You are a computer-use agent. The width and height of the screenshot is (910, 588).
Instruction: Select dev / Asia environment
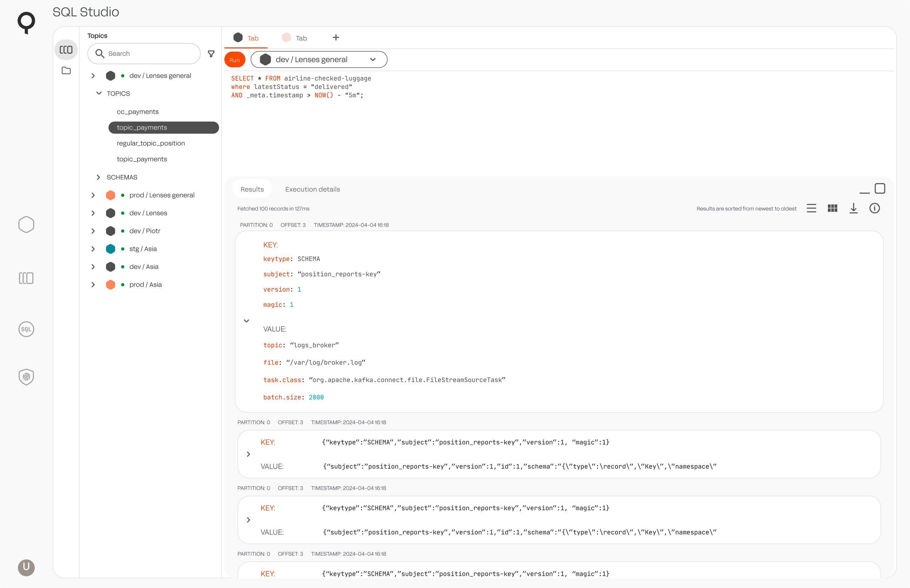[x=144, y=267]
